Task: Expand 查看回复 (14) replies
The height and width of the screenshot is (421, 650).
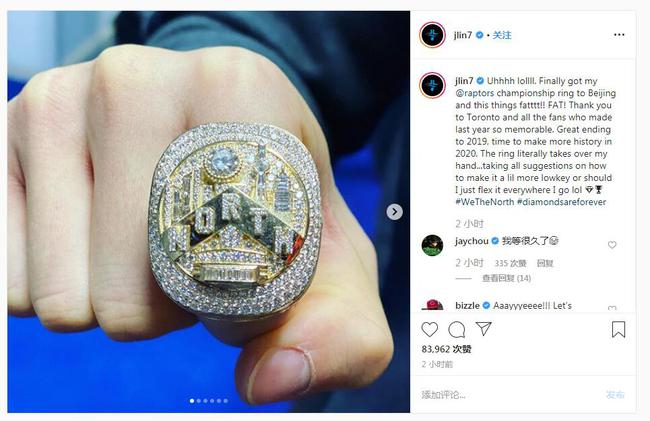Action: click(506, 278)
